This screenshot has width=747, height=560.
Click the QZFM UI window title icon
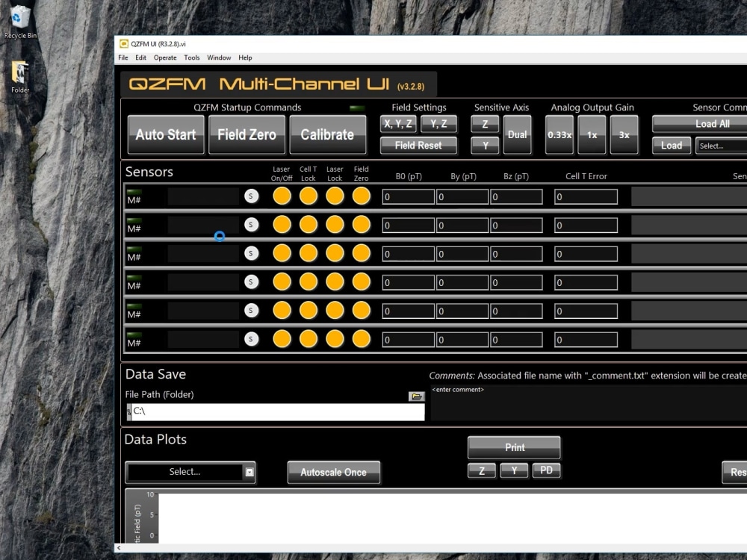[124, 44]
